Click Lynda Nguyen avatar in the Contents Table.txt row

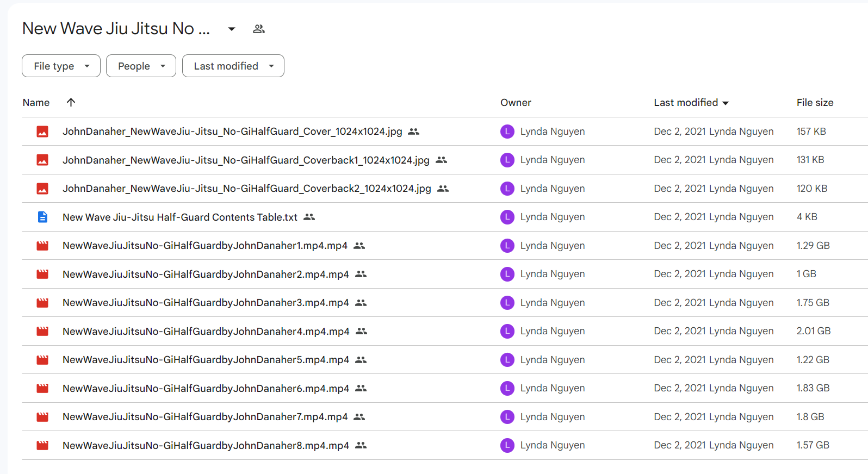tap(507, 217)
